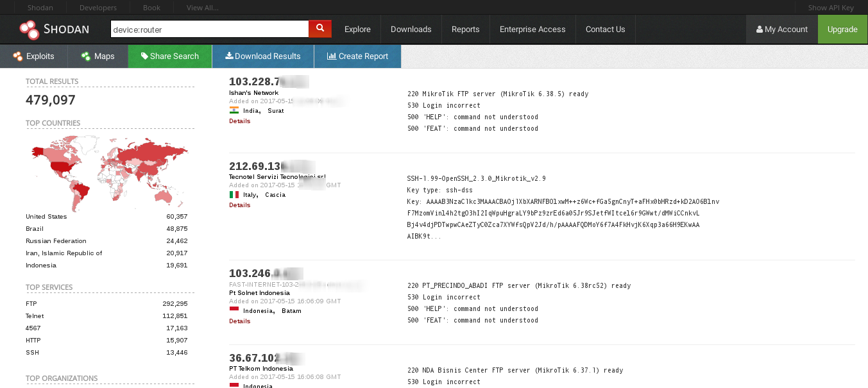Open the result IP starting with 212.69
This screenshot has width=868, height=388.
(271, 166)
